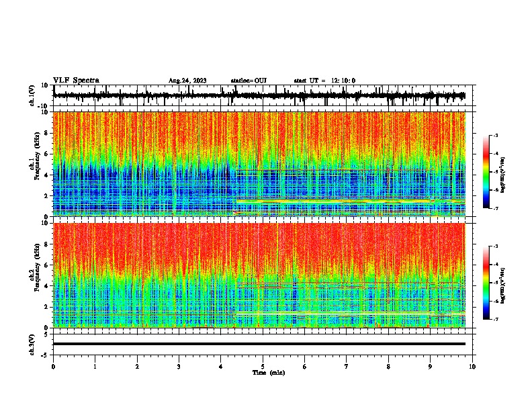Click the "8" kHz tick on ch.1 axis
Screen dimensions: 532x411
pyautogui.click(x=46, y=133)
